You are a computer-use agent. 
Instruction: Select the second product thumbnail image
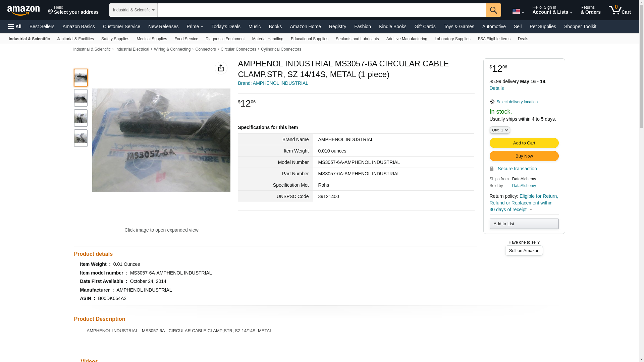81,98
